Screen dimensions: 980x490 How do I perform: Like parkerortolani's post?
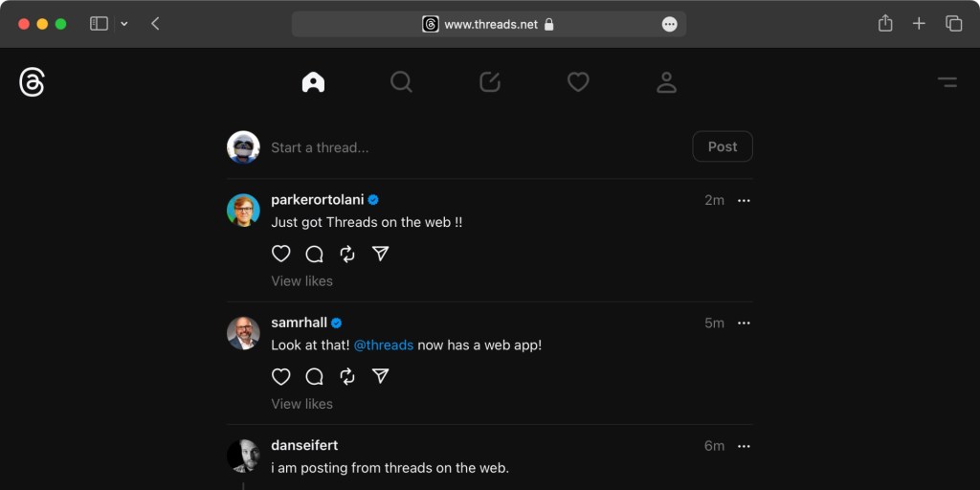(280, 254)
